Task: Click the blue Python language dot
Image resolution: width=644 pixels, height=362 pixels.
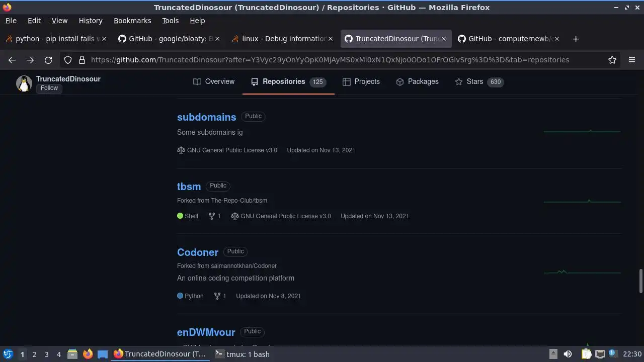Action: pyautogui.click(x=180, y=296)
